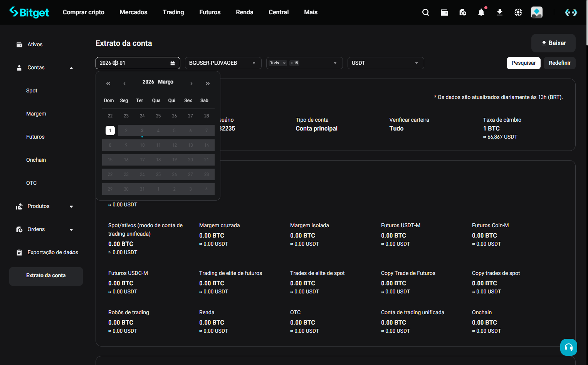The width and height of the screenshot is (588, 365).
Task: Open the support headset chat button
Action: [x=569, y=347]
